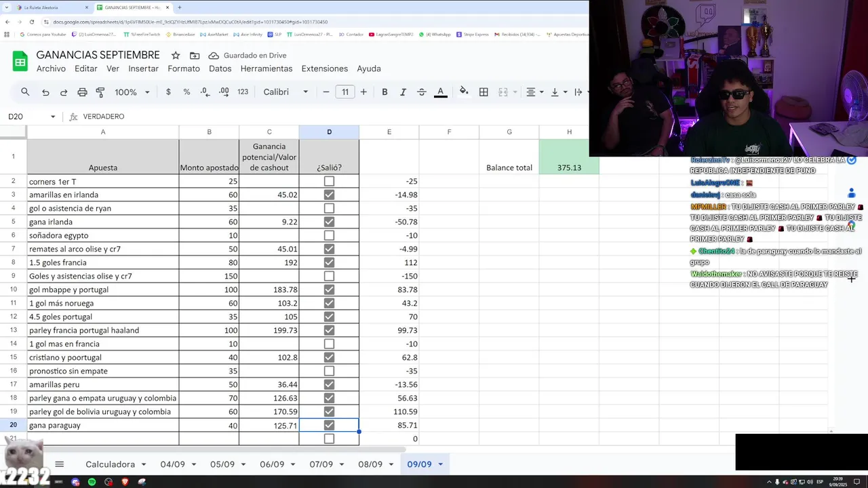Click the font size input field
The image size is (868, 488).
point(345,92)
